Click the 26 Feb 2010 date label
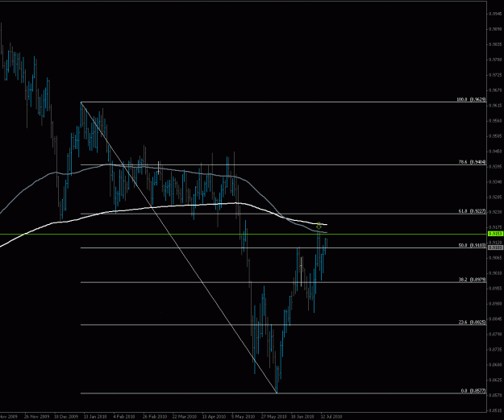 155,417
